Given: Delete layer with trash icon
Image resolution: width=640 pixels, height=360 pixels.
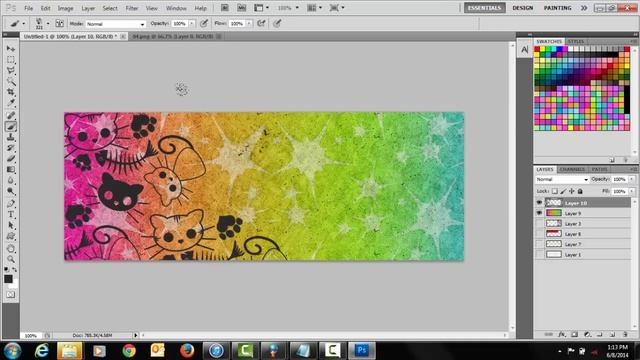Looking at the screenshot, I should click(625, 334).
